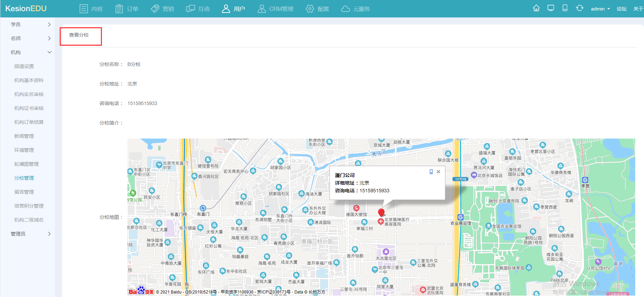
Task: Click the 枣营 subway station icon
Action: pyautogui.click(x=585, y=180)
